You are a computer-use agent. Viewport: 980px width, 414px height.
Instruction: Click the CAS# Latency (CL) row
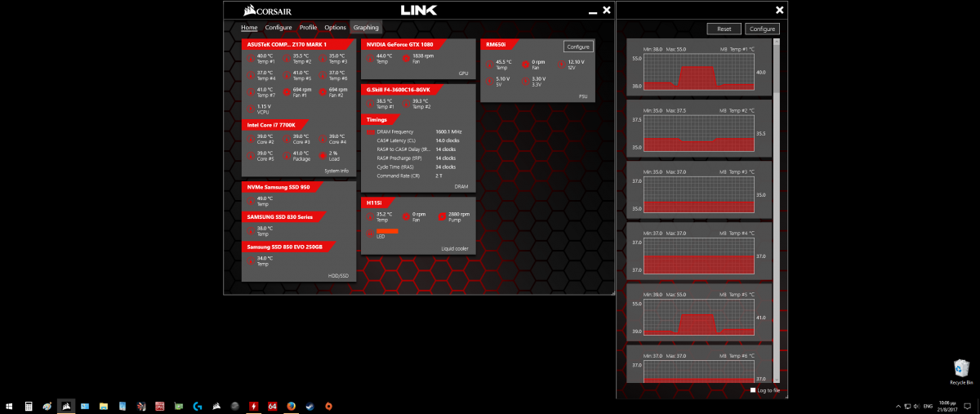coord(416,140)
